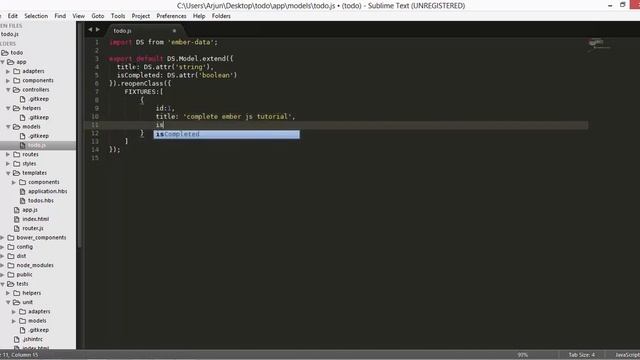The width and height of the screenshot is (640, 360).
Task: Open the Edit menu
Action: tap(13, 16)
